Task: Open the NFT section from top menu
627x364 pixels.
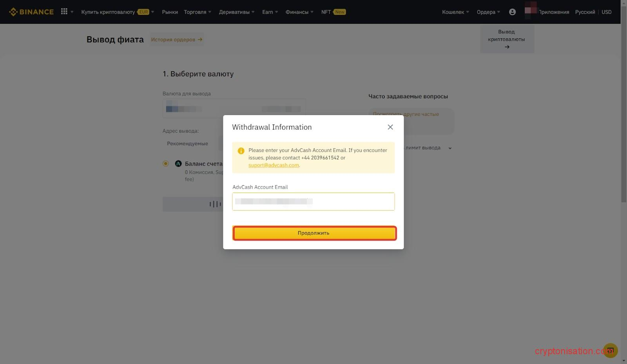Action: coord(326,12)
